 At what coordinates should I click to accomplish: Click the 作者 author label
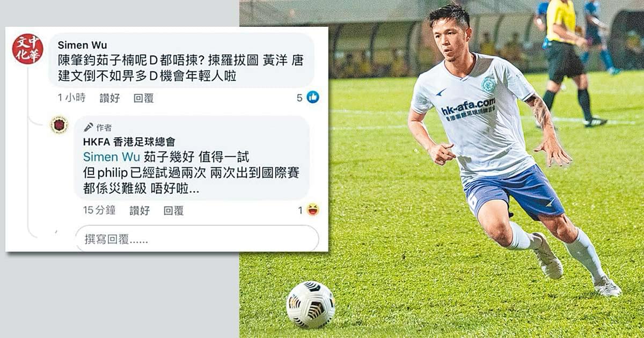(104, 127)
